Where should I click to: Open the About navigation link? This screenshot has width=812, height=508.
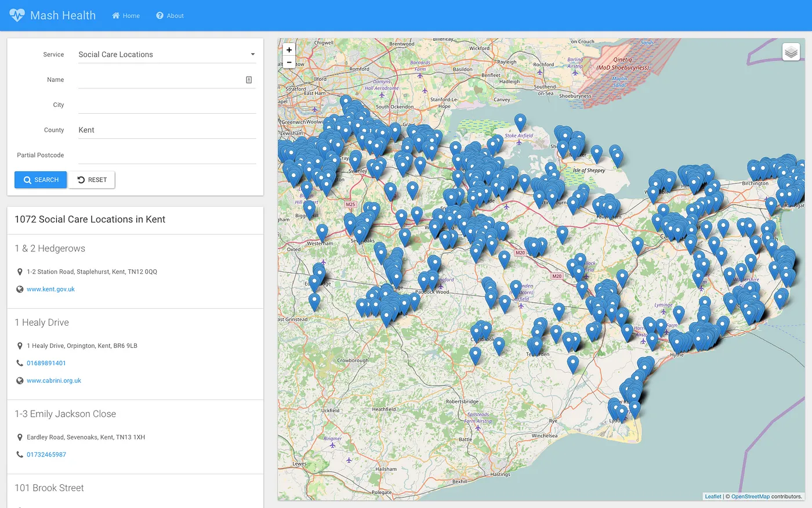pos(170,16)
